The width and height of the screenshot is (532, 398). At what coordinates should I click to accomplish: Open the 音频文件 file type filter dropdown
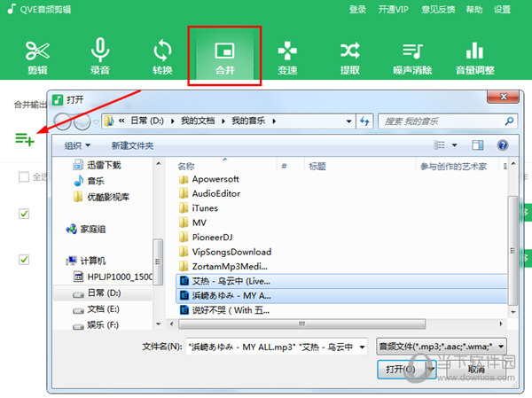click(x=442, y=347)
